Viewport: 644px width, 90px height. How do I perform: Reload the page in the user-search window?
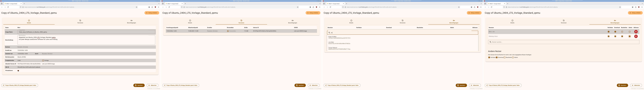pyautogui.click(x=330, y=7)
